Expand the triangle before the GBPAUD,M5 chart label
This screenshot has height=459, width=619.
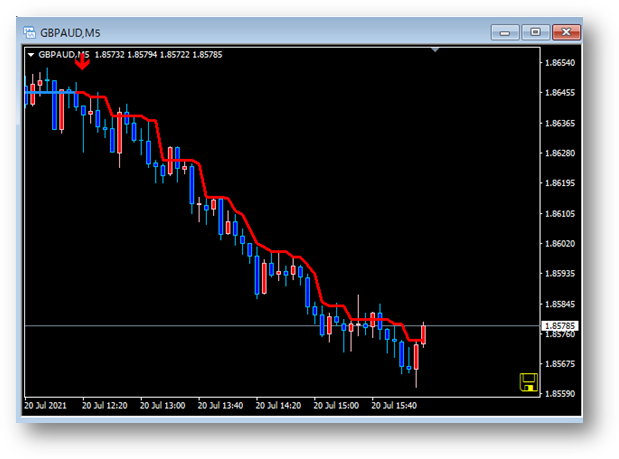[31, 55]
